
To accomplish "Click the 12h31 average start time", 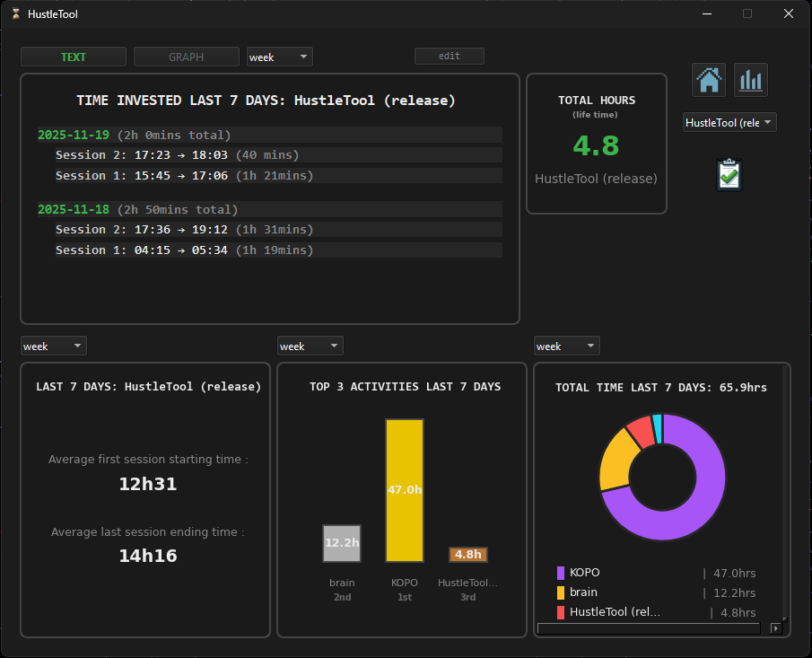I will [x=148, y=485].
